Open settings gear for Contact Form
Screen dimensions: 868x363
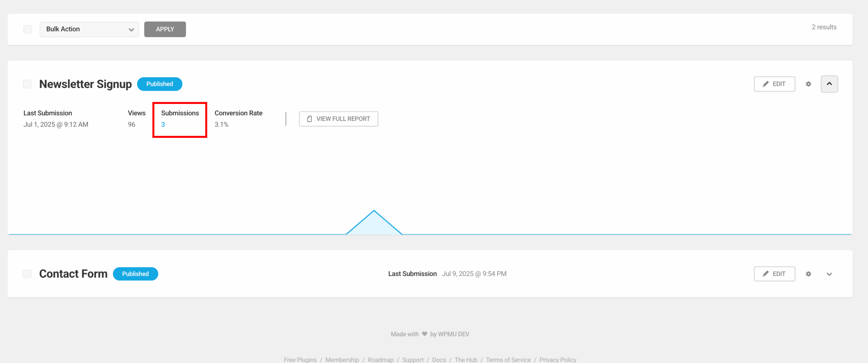808,274
